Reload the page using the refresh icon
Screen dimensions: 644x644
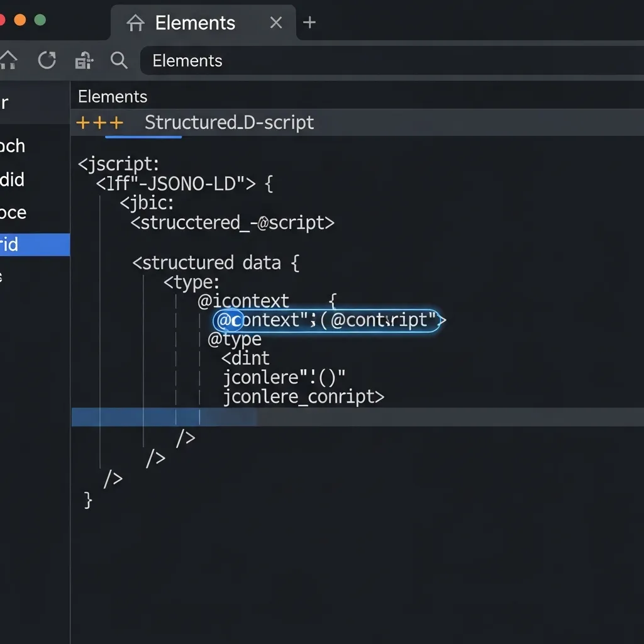pos(47,60)
